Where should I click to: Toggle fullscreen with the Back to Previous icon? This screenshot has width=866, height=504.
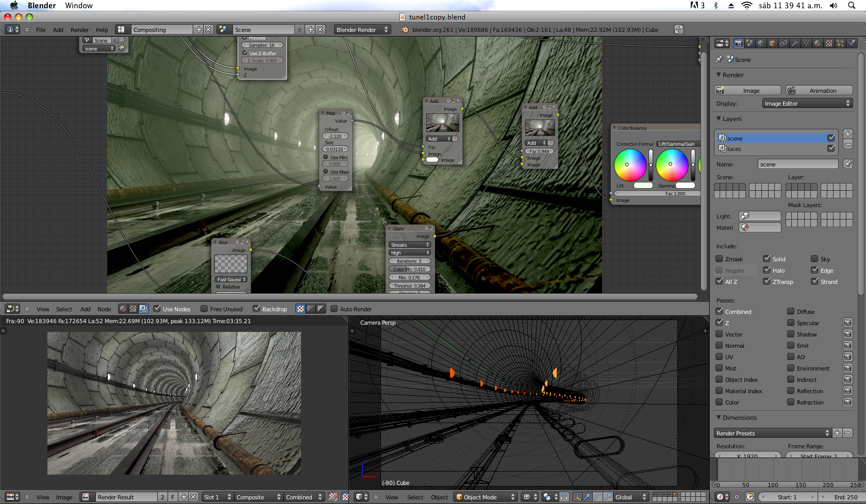tap(679, 29)
